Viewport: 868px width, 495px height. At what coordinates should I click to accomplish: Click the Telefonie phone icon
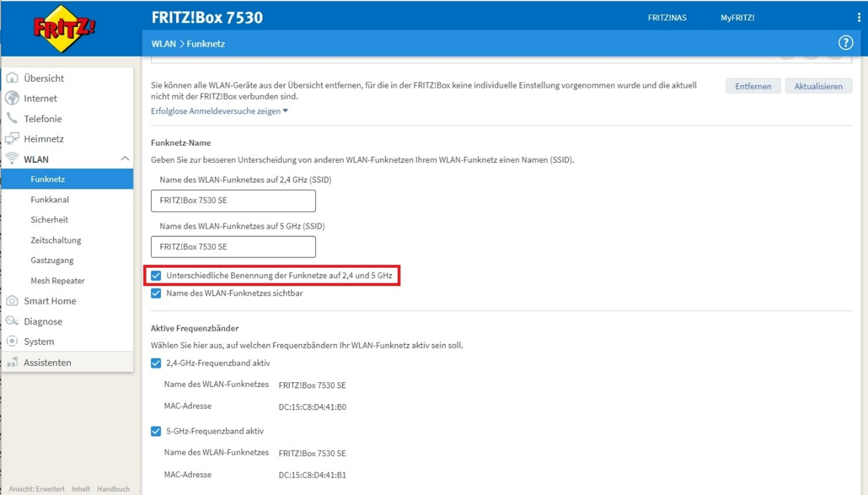coord(12,119)
